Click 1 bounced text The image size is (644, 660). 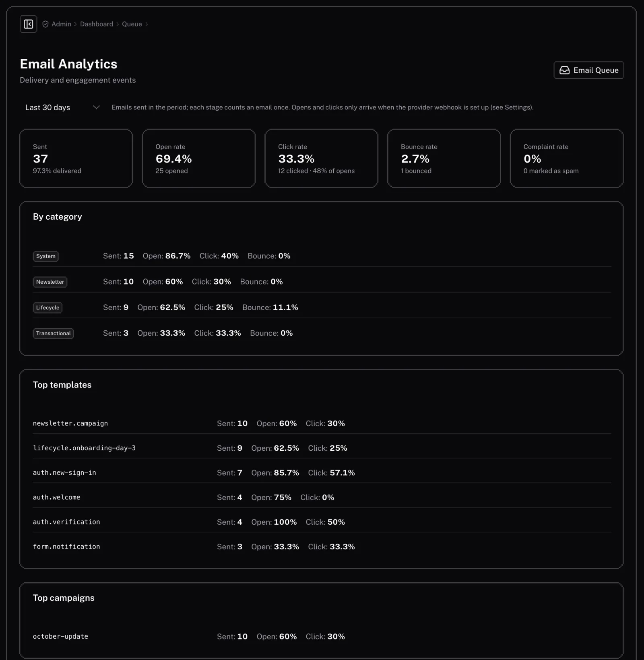point(416,171)
